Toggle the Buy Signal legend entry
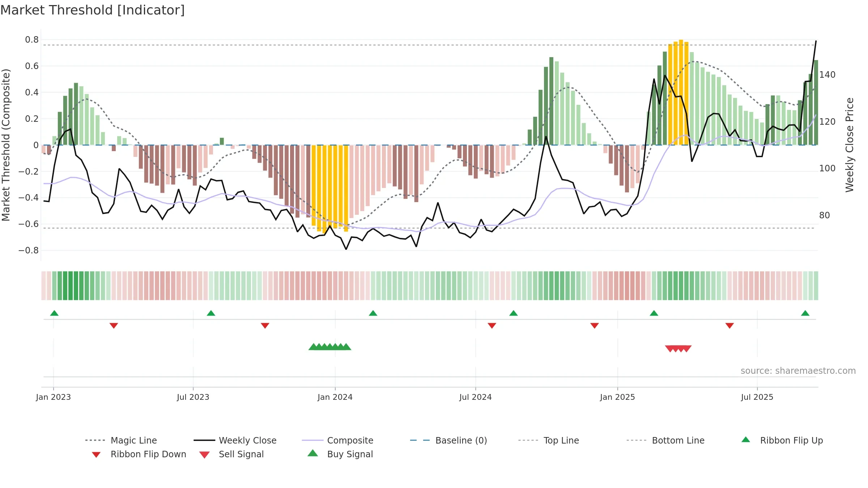 [x=340, y=454]
